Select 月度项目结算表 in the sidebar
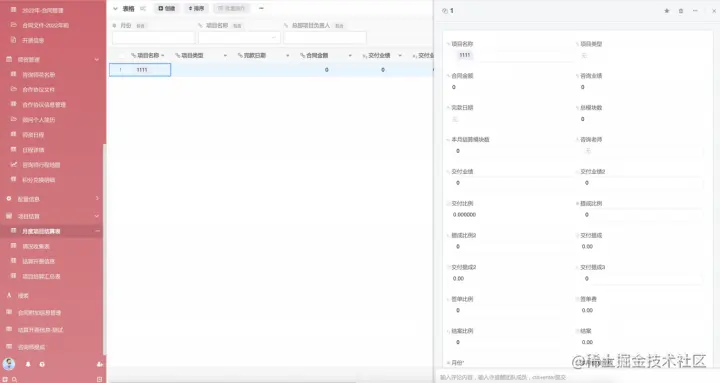Screen dimensions: 720x383 pyautogui.click(x=41, y=231)
